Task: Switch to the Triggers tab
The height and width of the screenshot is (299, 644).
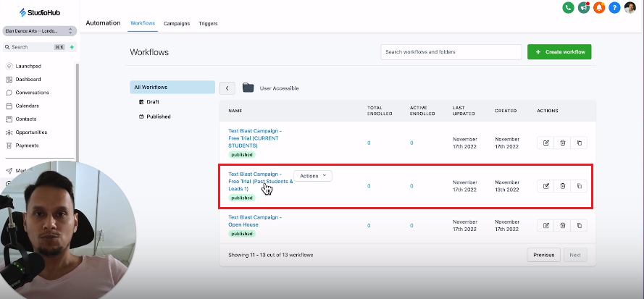Action: tap(208, 23)
